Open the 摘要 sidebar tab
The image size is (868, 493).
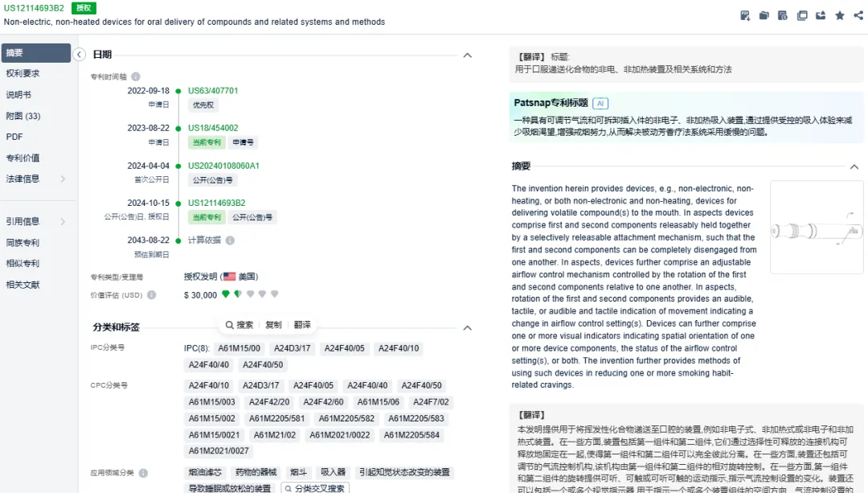pos(36,52)
